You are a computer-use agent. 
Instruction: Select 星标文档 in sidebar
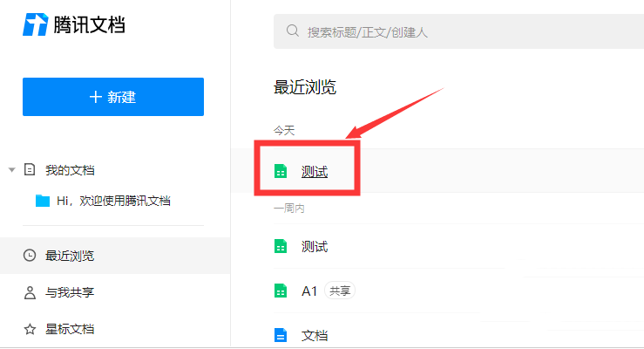(x=70, y=329)
